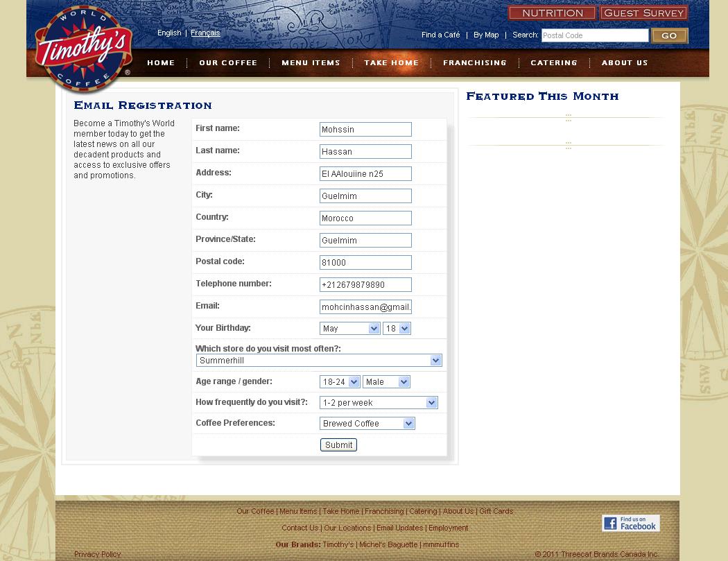Click the Address input field
Viewport: 728px width, 561px height.
coord(365,173)
